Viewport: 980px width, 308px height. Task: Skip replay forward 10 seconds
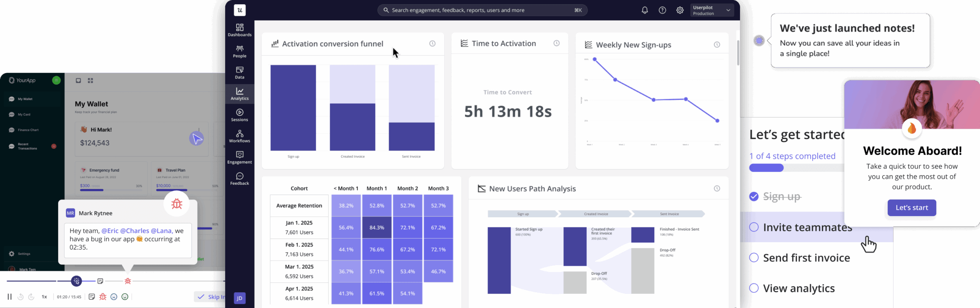coord(31,297)
